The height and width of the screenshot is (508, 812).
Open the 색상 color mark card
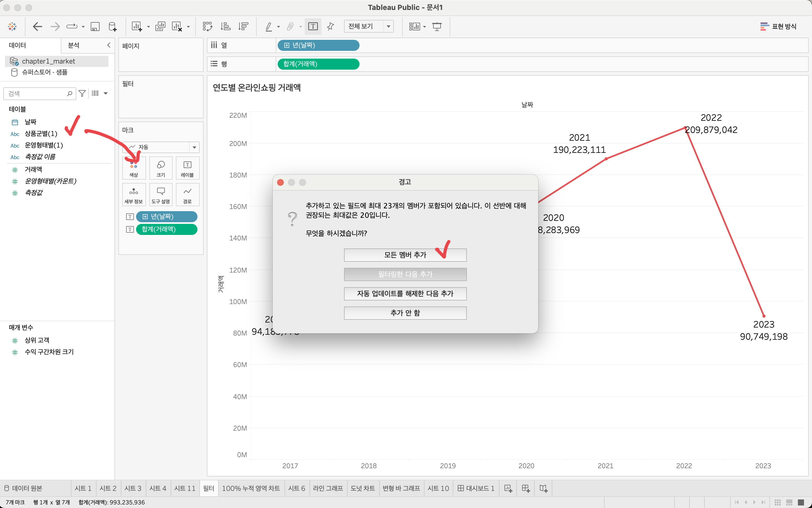[134, 168]
